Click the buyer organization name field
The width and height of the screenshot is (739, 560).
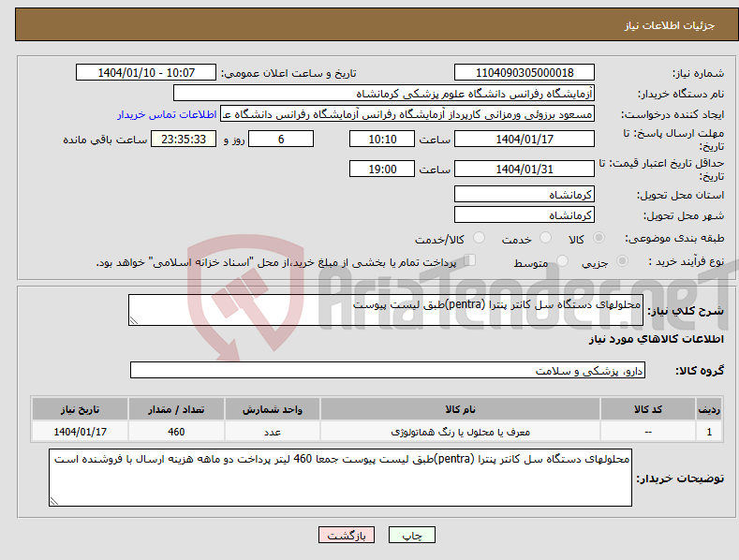pos(384,94)
